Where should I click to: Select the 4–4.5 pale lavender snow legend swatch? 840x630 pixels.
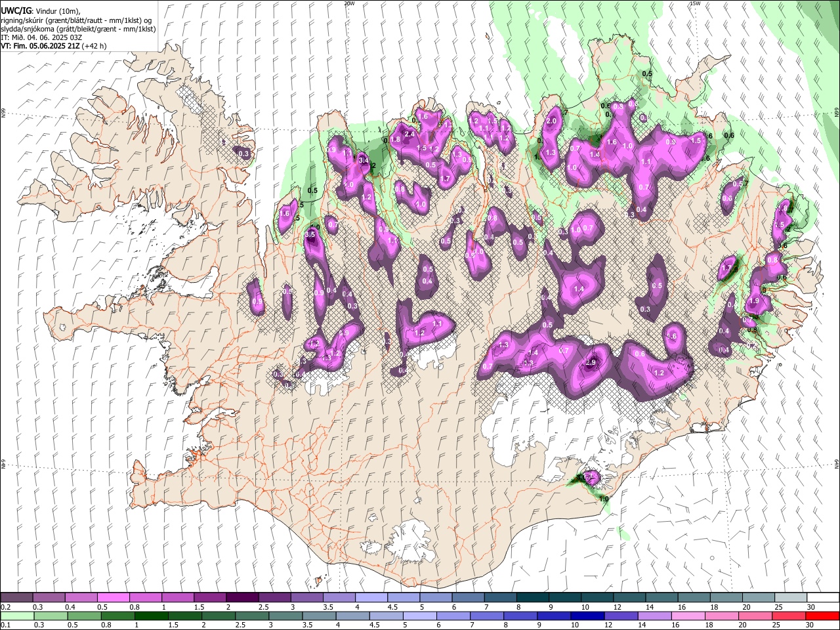pos(371,598)
